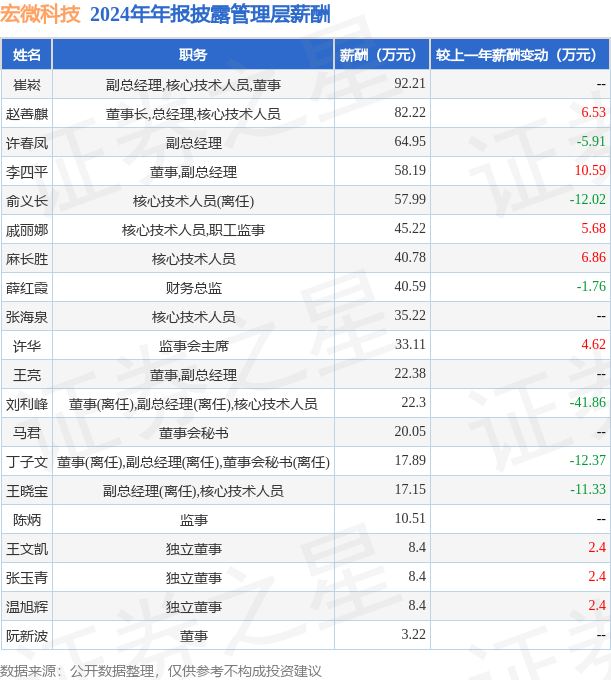Select the name 王亮
This screenshot has width=611, height=680.
(26, 375)
